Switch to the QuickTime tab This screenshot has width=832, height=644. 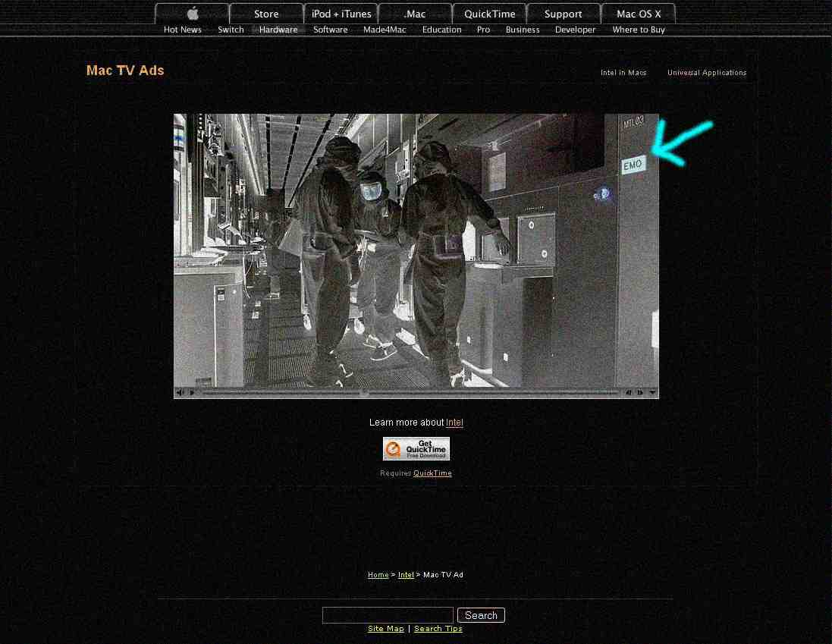489,14
